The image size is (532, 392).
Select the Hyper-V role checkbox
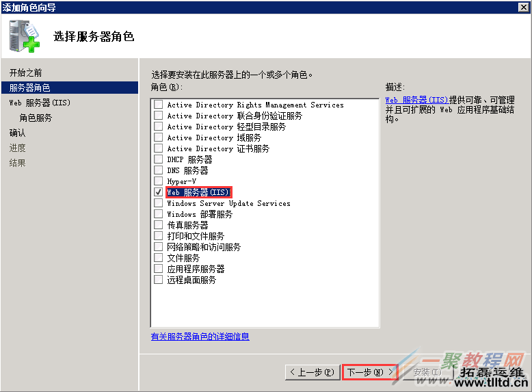pyautogui.click(x=159, y=181)
